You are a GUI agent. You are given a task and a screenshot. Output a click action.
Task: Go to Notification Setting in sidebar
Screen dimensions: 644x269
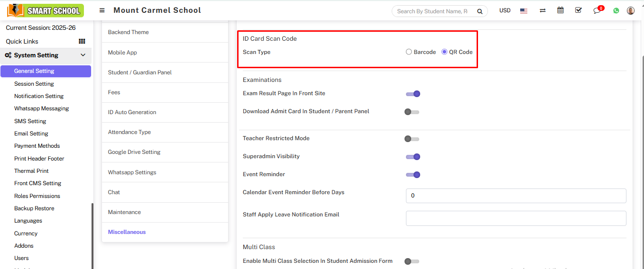pos(39,96)
